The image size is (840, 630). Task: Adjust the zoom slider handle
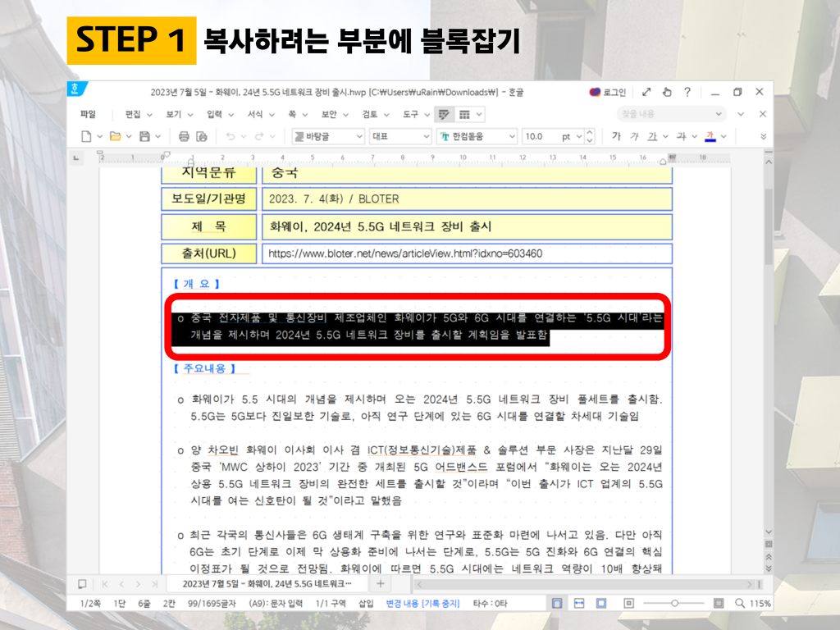tap(675, 603)
